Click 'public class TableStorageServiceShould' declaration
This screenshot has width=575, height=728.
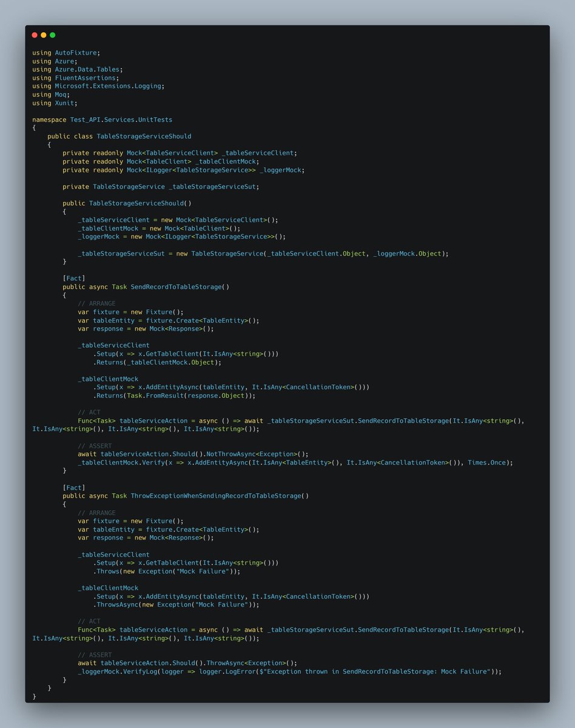(x=119, y=136)
